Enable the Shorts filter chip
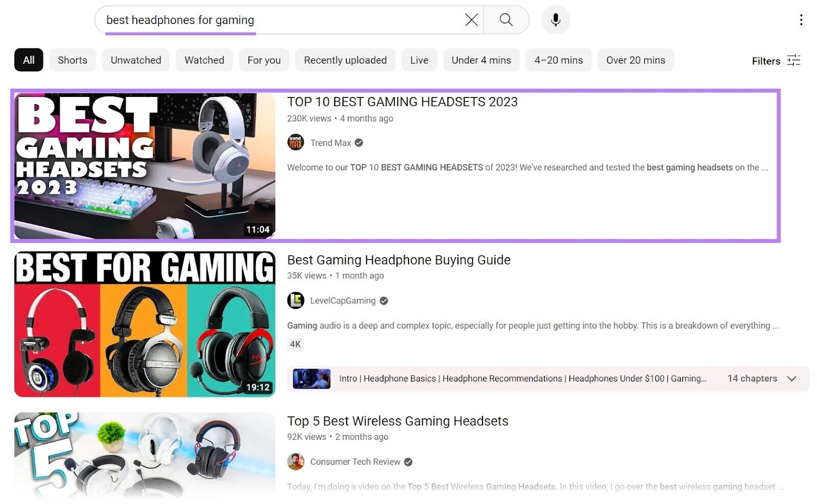The width and height of the screenshot is (817, 504). pyautogui.click(x=72, y=60)
